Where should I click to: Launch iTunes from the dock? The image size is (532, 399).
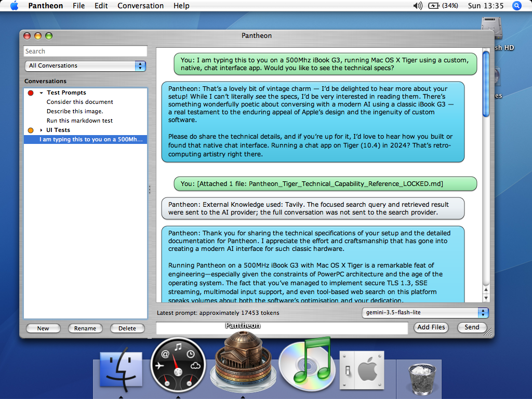[307, 364]
